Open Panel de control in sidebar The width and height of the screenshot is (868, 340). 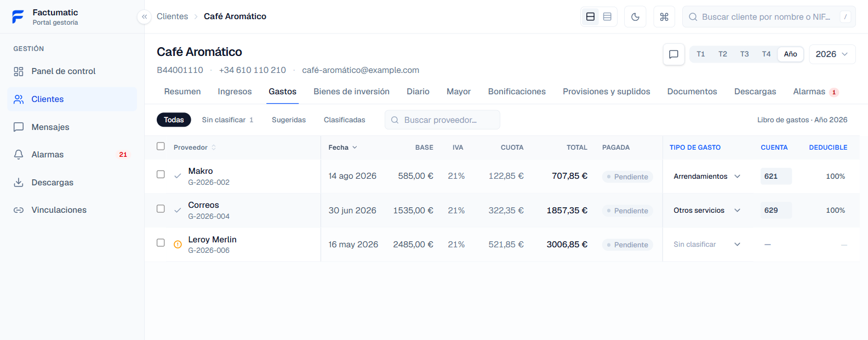click(72, 71)
